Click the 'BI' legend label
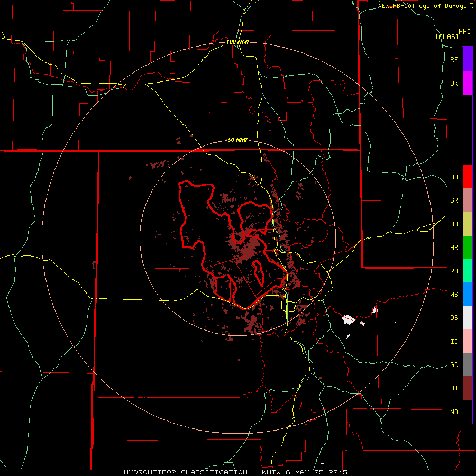 (454, 388)
